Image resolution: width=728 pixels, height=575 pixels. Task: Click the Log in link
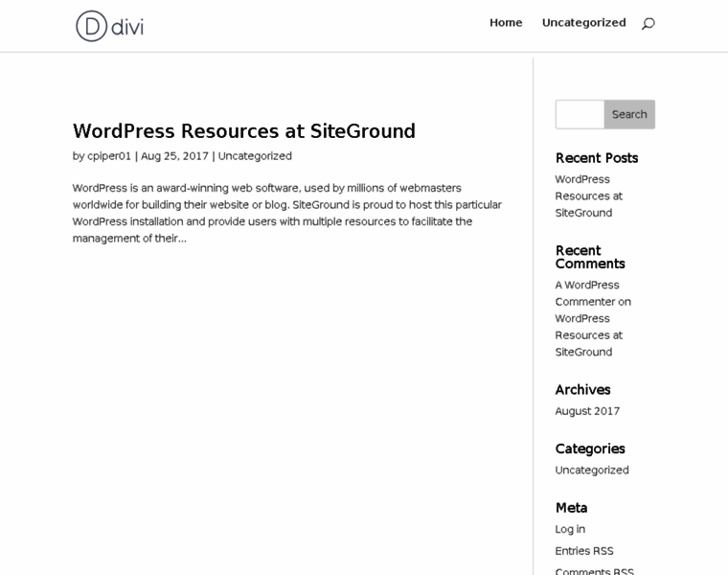570,529
